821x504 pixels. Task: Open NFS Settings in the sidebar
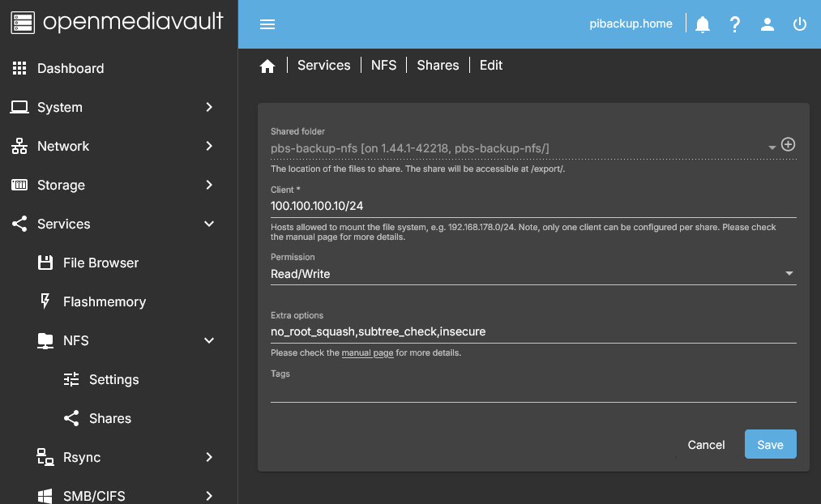113,379
